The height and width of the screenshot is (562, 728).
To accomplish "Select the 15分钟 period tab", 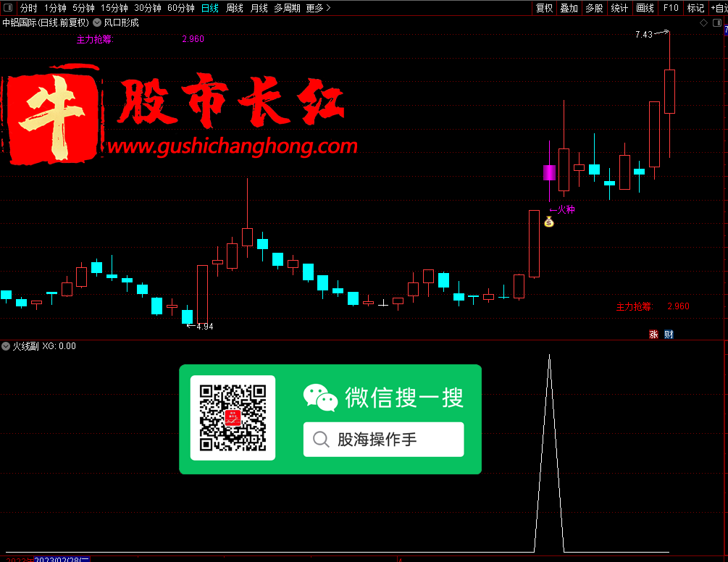I will coord(114,8).
